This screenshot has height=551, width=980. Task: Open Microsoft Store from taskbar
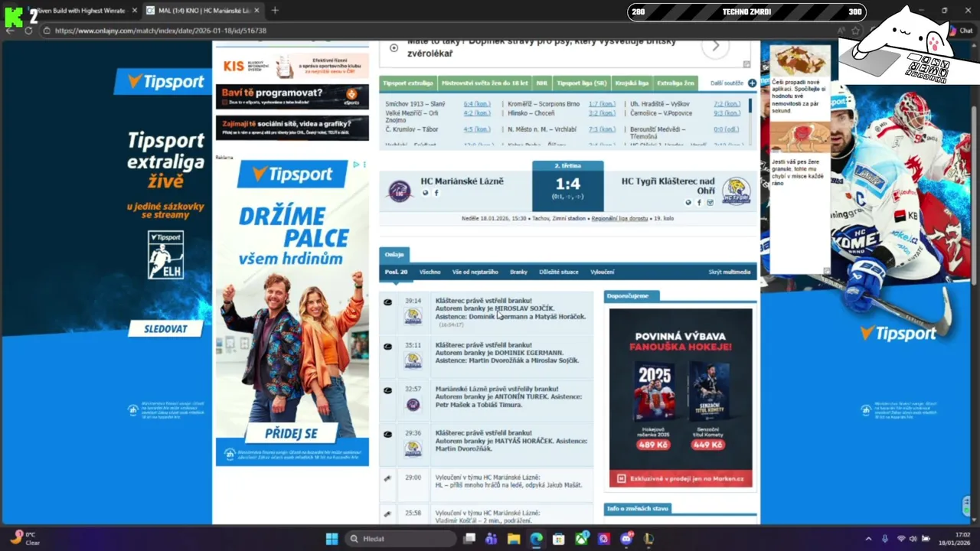559,539
